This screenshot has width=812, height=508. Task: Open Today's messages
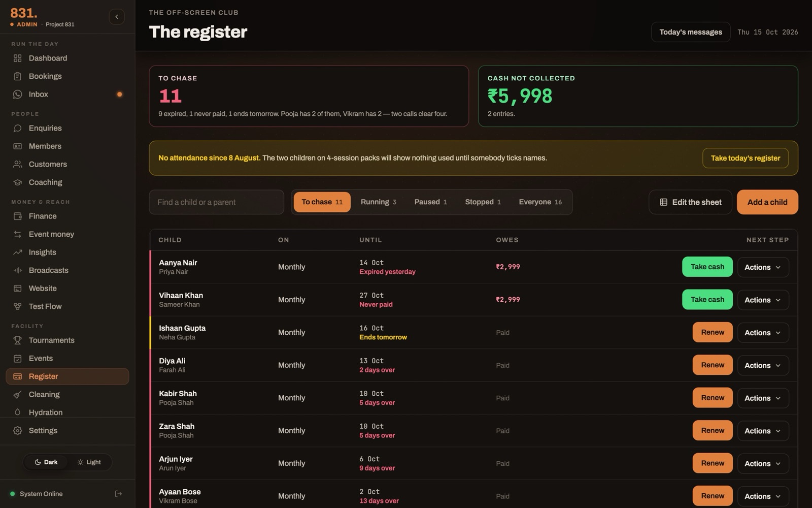691,32
